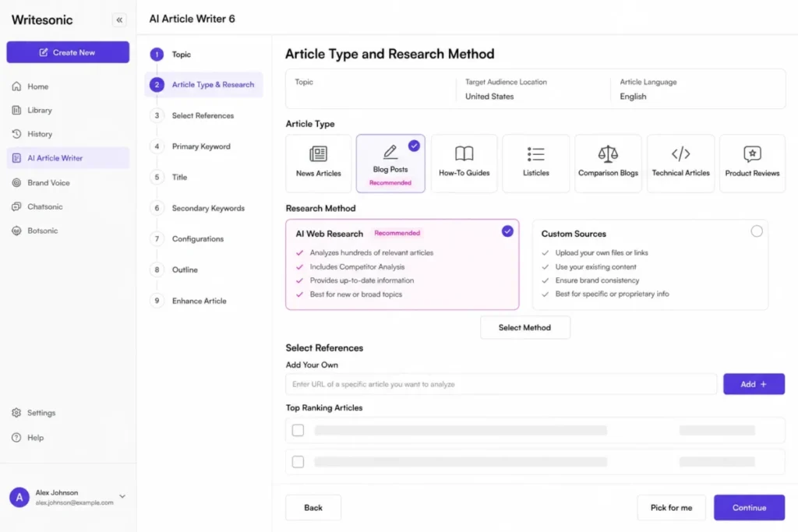Go to step 3 Select References
The width and height of the screenshot is (798, 532).
192,115
